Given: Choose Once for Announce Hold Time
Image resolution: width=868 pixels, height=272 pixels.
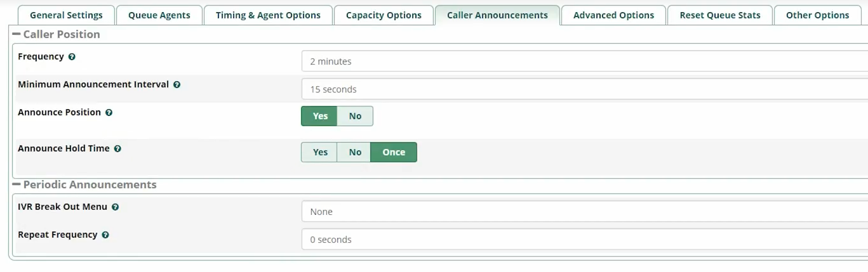Looking at the screenshot, I should point(394,152).
